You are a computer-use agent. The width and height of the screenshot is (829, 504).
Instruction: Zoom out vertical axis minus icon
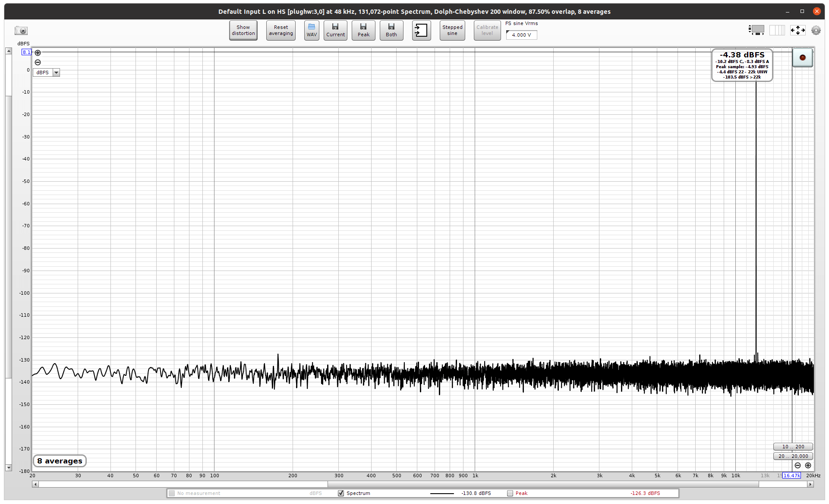pyautogui.click(x=38, y=62)
